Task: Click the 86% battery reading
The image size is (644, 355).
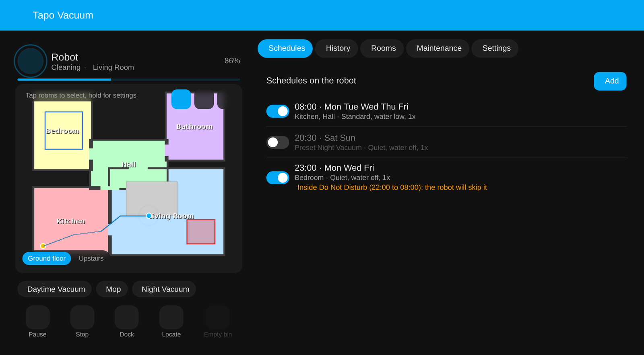Action: [x=232, y=61]
